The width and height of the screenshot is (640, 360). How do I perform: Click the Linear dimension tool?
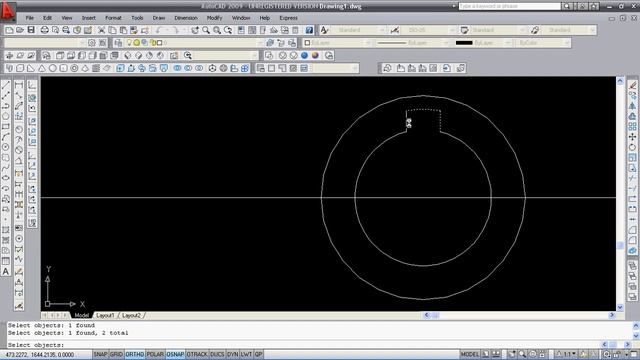coord(19,85)
